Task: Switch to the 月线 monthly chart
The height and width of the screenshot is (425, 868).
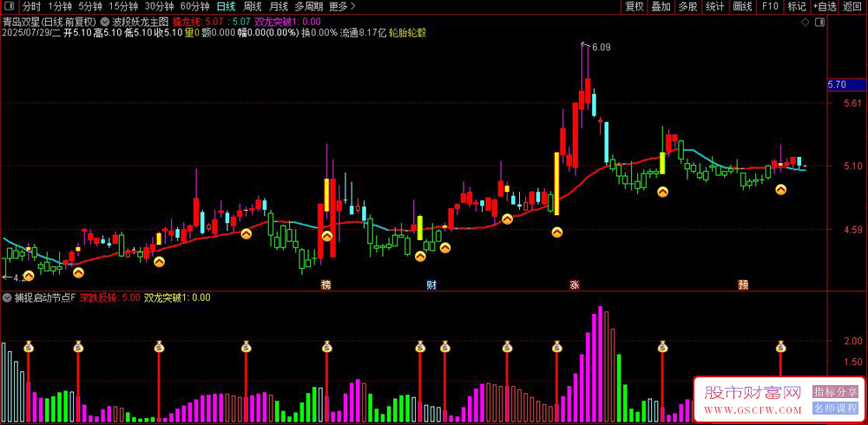Action: 278,7
